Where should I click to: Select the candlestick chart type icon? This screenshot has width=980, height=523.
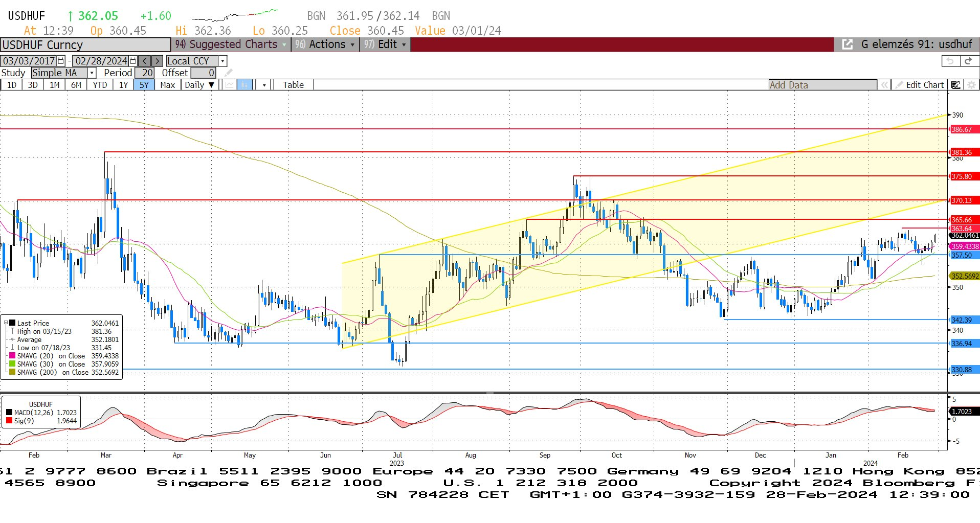pos(245,85)
